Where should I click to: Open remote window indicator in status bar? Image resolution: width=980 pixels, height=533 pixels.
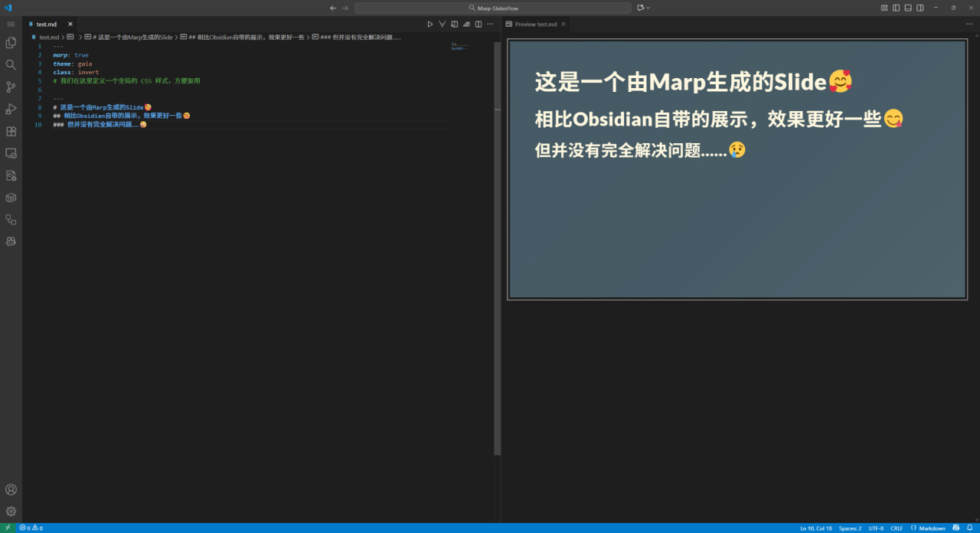[x=8, y=528]
